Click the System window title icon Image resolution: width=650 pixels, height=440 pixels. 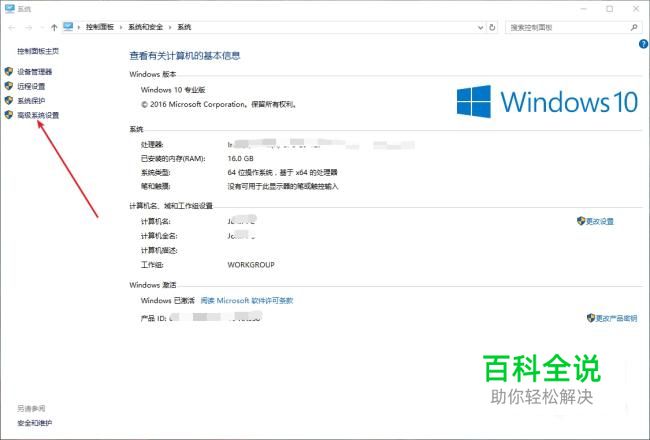(9, 8)
